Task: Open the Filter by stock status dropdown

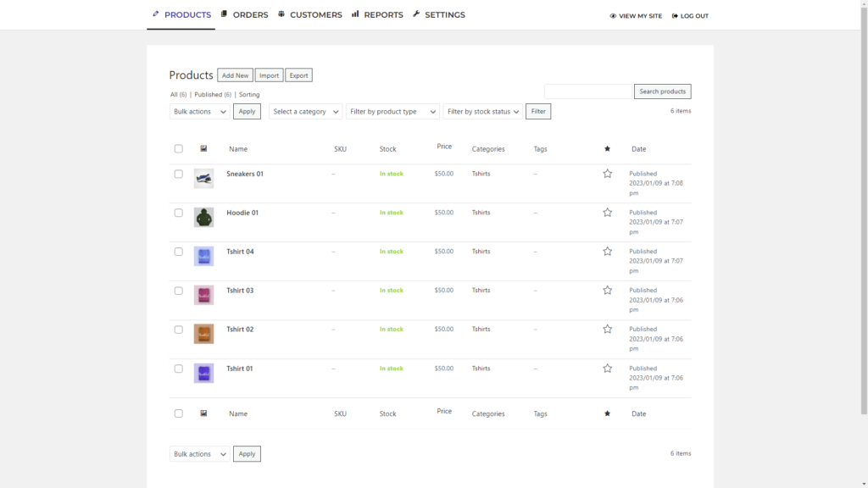Action: (x=483, y=111)
